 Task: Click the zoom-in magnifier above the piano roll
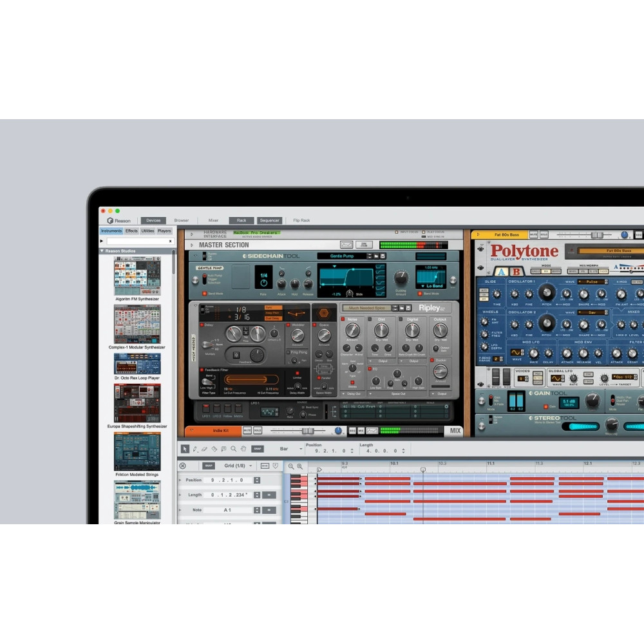click(x=299, y=466)
